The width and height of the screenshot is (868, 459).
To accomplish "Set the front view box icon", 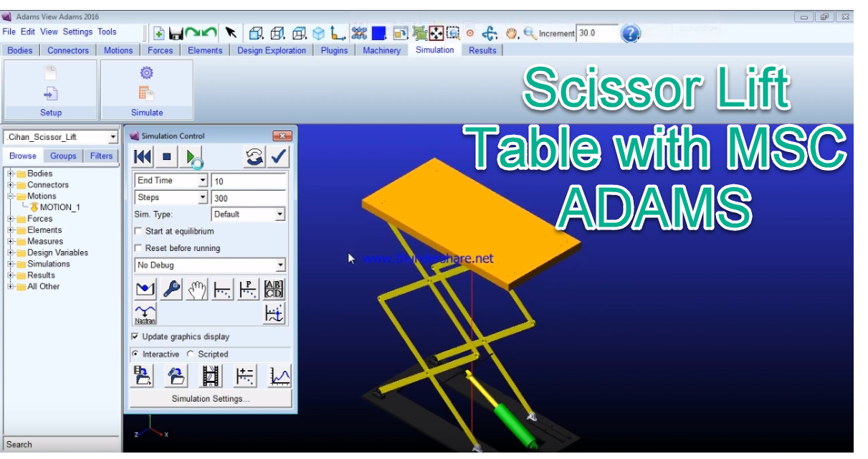I will [x=257, y=33].
